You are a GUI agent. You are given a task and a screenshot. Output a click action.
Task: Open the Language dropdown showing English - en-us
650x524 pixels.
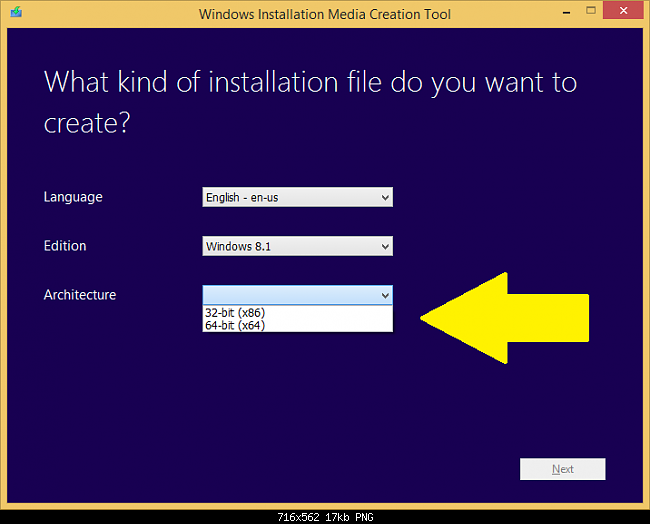297,197
